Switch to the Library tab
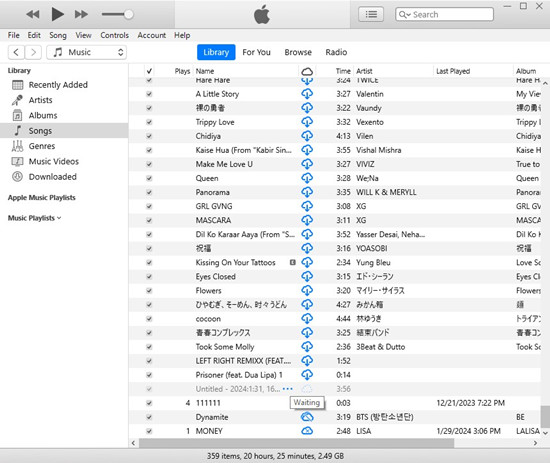This screenshot has width=550, height=463. (216, 52)
